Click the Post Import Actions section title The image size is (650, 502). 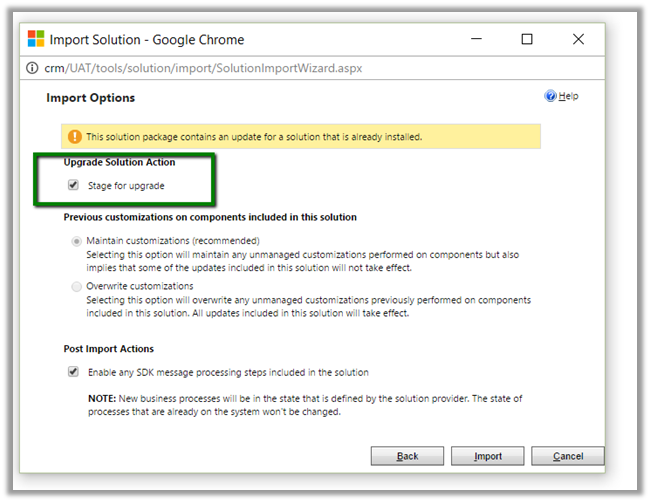pos(108,349)
